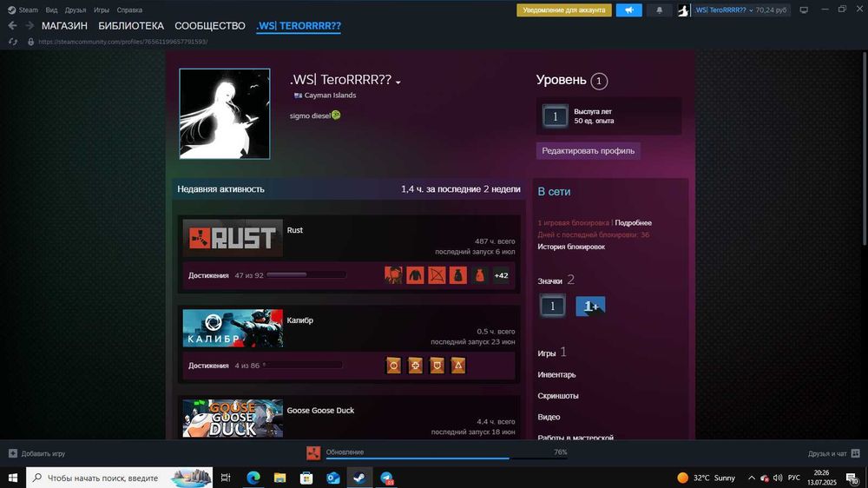Open the Видео link
Screen dimensions: 868x488
(x=549, y=417)
